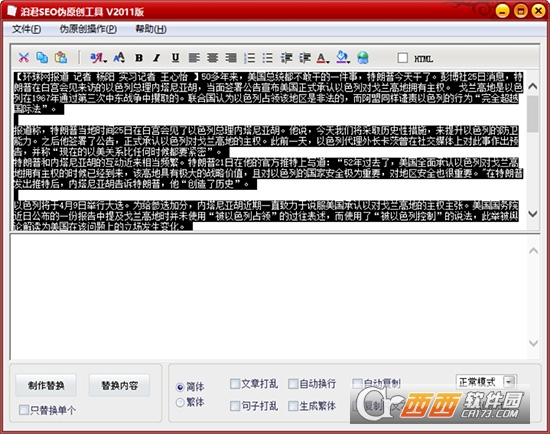Viewport: 550px width, 434px height.
Task: Click the upper text area scrollbar thumb
Action: (x=533, y=114)
